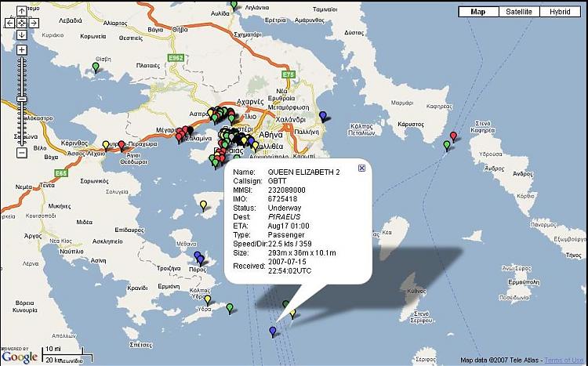Pan the map left with arrow
Image resolution: width=588 pixels, height=366 pixels.
click(x=9, y=23)
